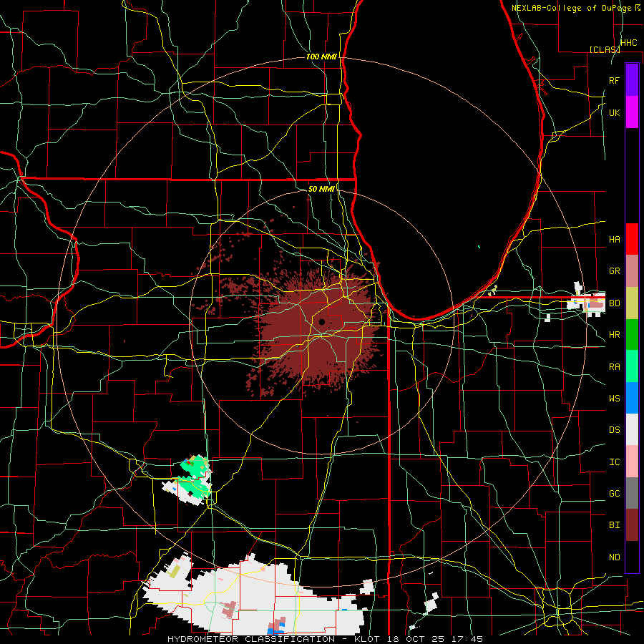644x644 pixels.
Task: Click the large white dry-snow echo at bottom
Action: (x=255, y=595)
